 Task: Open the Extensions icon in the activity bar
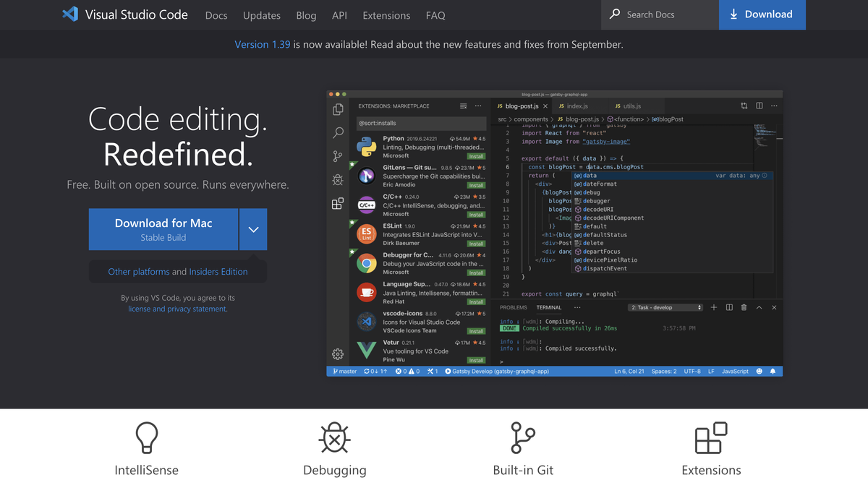click(x=339, y=204)
